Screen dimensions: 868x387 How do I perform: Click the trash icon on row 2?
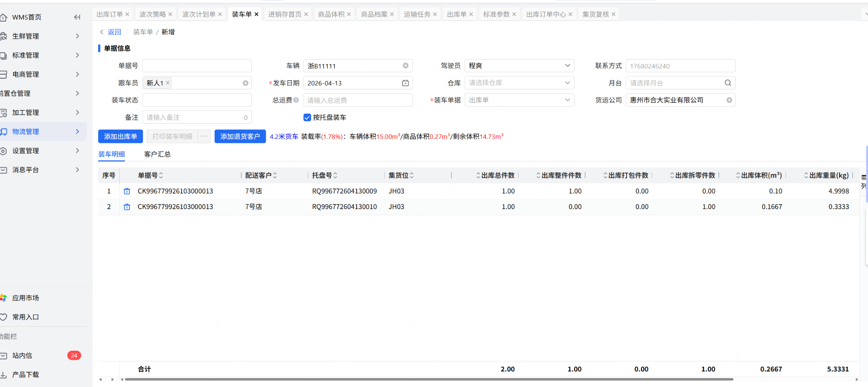coord(127,207)
